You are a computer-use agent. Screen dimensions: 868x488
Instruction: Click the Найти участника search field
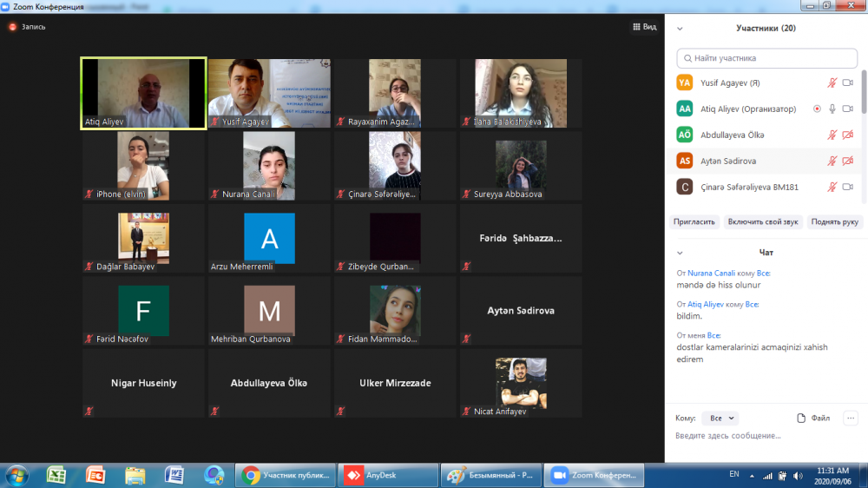(x=766, y=58)
